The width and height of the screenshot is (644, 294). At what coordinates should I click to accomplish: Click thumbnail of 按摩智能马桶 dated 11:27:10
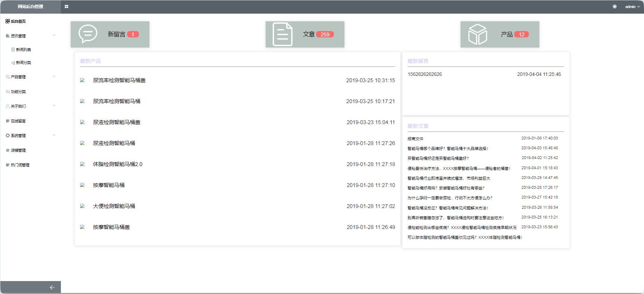click(82, 185)
